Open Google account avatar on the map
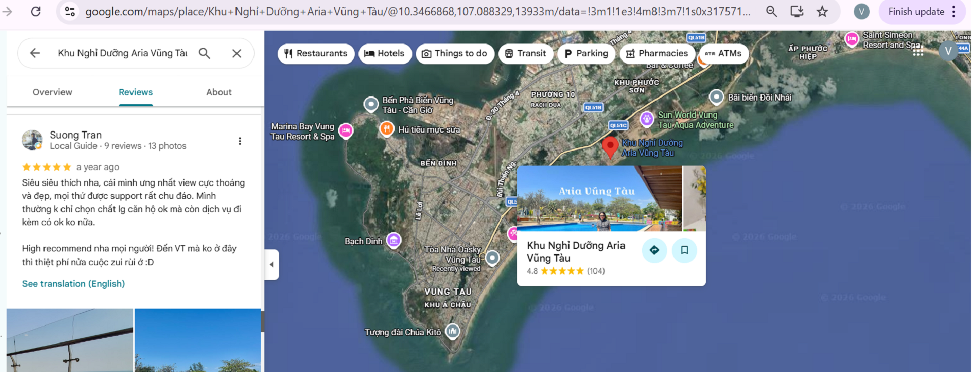The width and height of the screenshot is (980, 372). [x=948, y=51]
